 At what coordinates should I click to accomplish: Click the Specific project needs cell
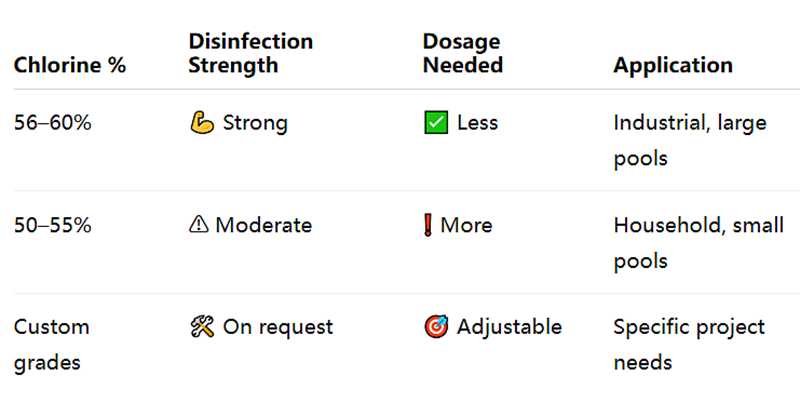tap(689, 345)
